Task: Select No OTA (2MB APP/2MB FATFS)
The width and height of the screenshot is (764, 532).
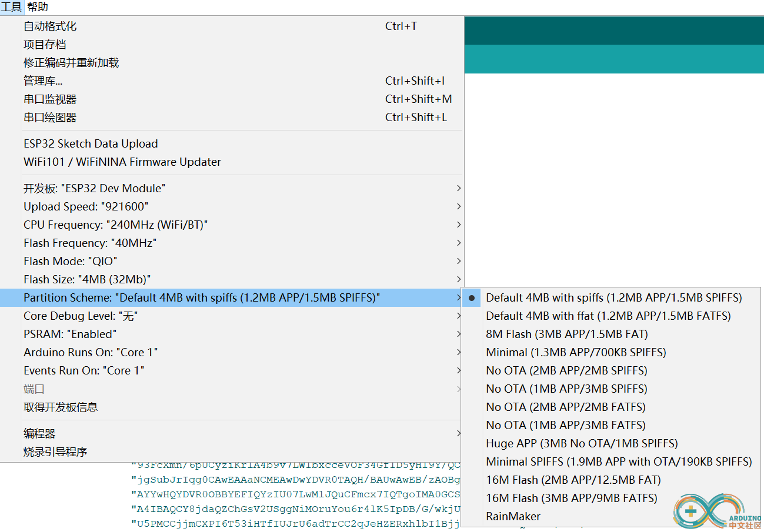Action: tap(611, 407)
